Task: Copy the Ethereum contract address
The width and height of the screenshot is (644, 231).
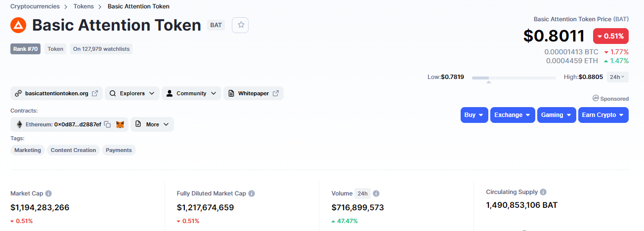Action: [107, 124]
